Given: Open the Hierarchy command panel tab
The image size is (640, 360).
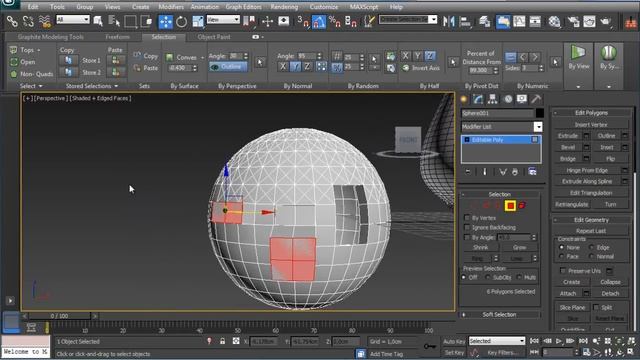Looking at the screenshot, I should pos(493,99).
